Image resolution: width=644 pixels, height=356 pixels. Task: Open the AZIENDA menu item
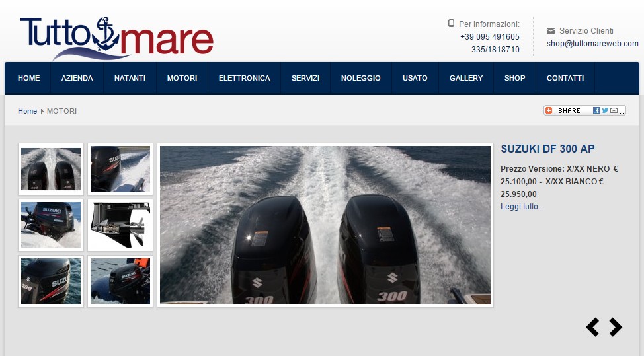click(x=77, y=78)
